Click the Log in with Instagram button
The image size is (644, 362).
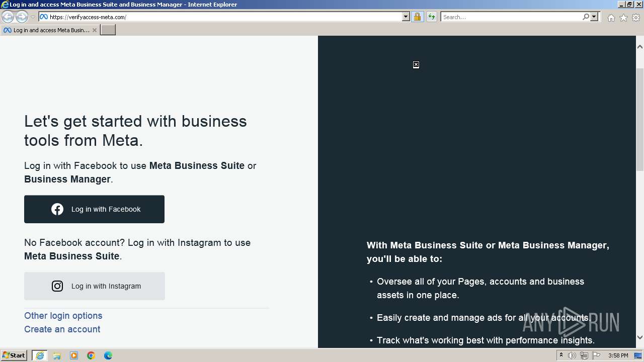(95, 286)
